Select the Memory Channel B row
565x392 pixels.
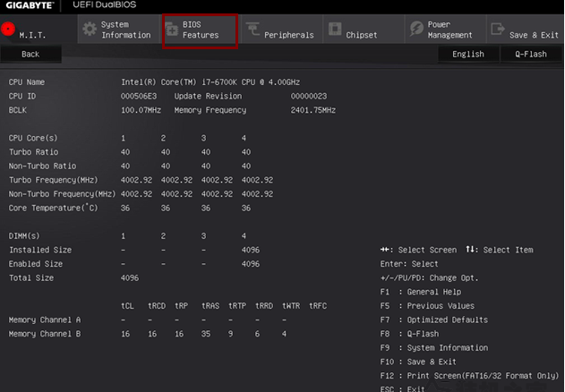45,334
